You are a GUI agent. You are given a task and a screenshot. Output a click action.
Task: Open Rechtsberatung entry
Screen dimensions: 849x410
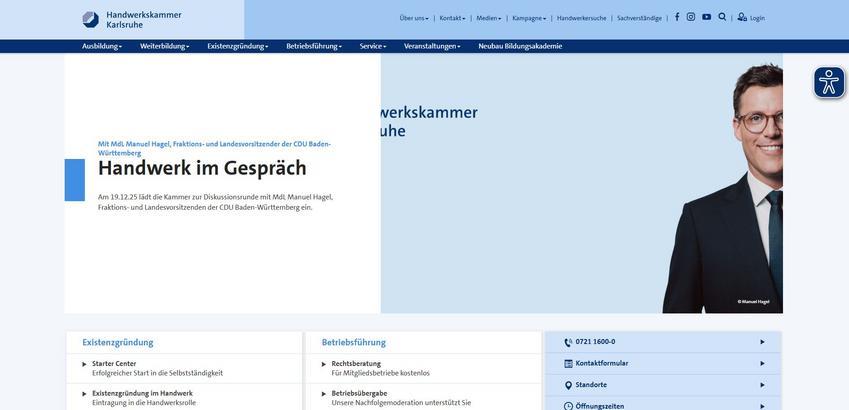356,363
